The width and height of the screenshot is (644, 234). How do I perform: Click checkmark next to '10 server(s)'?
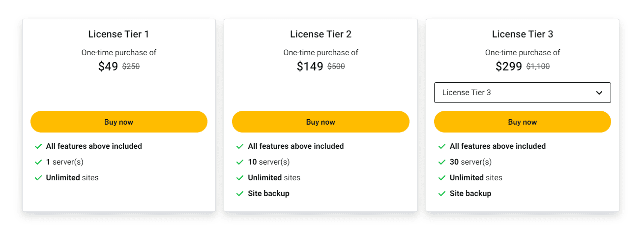(x=240, y=162)
